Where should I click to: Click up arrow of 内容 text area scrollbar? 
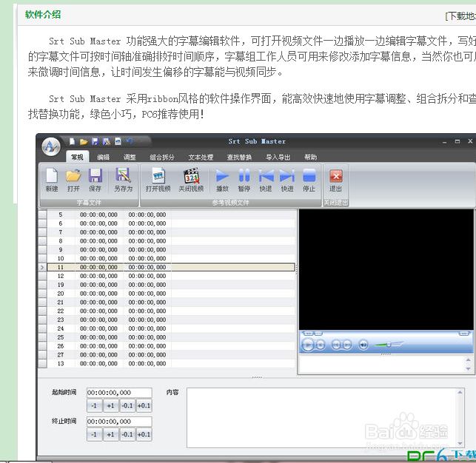[x=460, y=392]
